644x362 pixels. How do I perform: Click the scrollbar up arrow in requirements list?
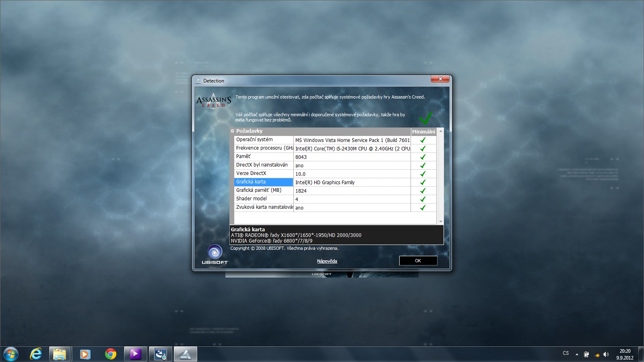[x=440, y=131]
